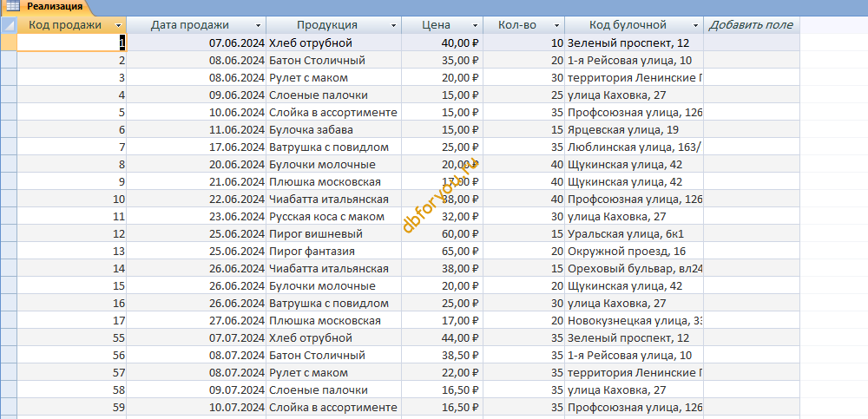The image size is (868, 419).
Task: Click the date cell 09.06.2024
Action: click(x=196, y=95)
